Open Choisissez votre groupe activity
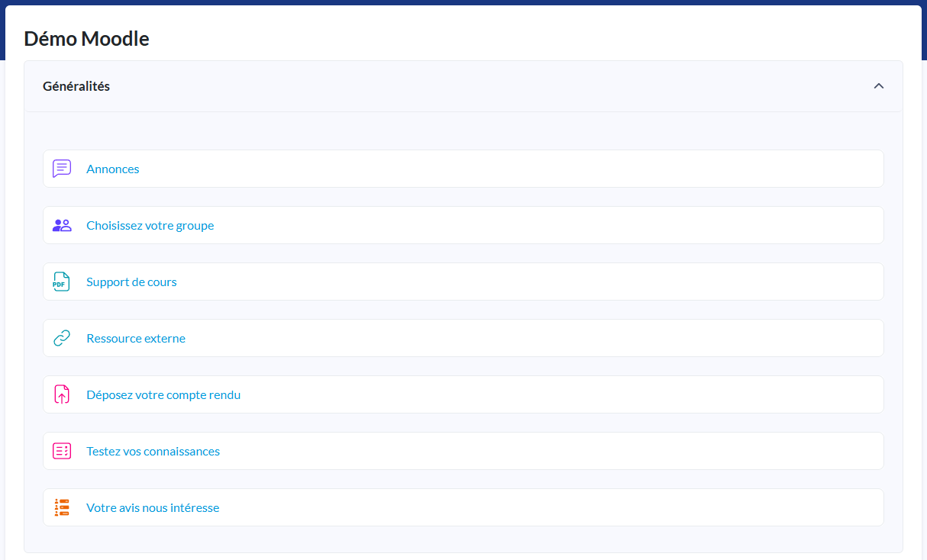This screenshot has height=560, width=927. pos(150,225)
